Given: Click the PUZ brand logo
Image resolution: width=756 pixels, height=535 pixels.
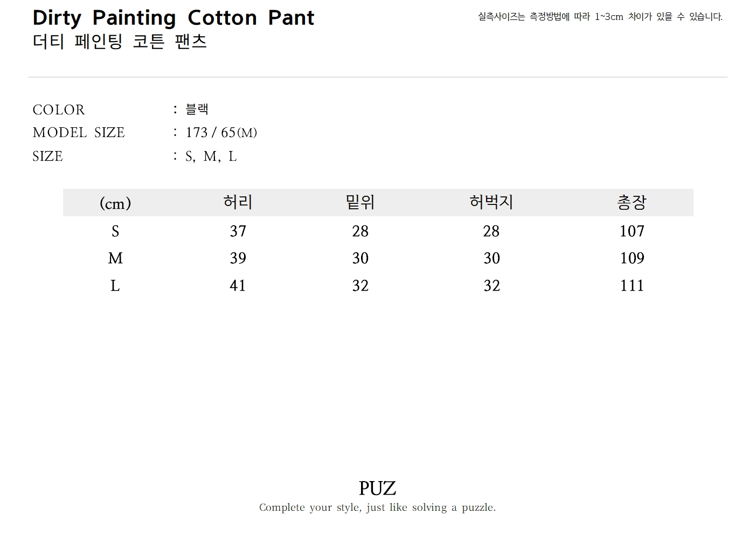Looking at the screenshot, I should pos(377,489).
